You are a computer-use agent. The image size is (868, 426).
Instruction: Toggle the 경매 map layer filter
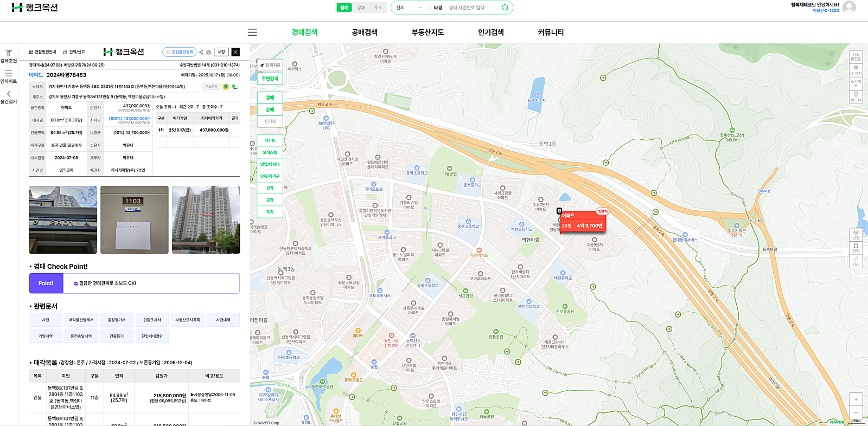click(270, 98)
